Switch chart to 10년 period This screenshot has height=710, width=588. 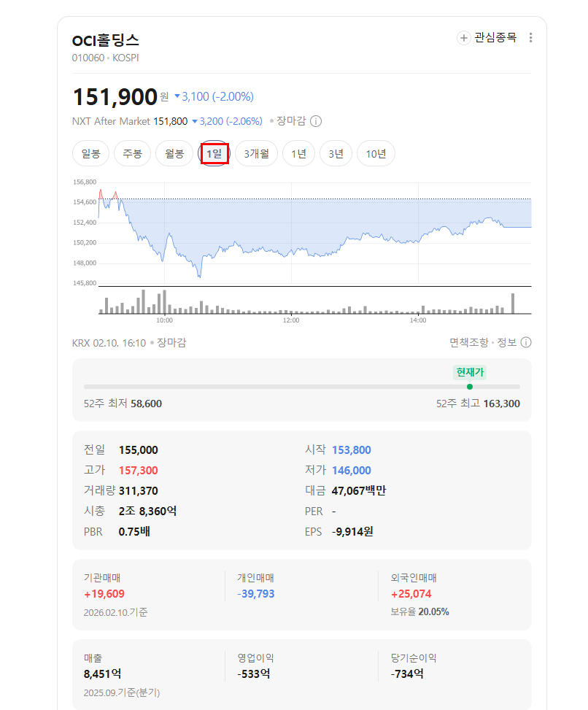[376, 153]
